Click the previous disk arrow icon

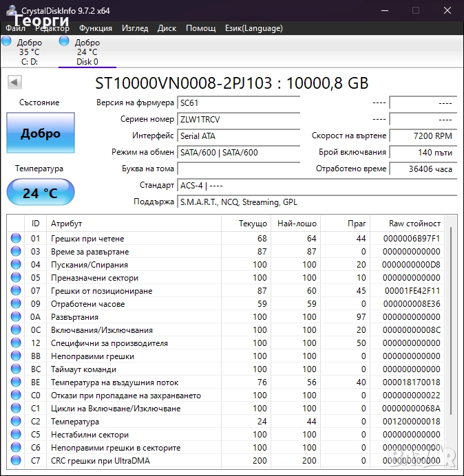coord(14,83)
